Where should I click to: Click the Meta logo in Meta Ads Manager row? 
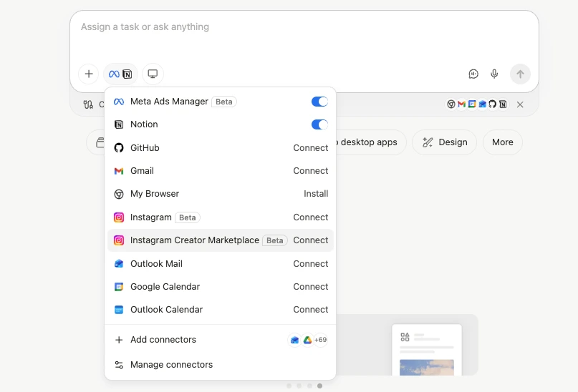(119, 102)
